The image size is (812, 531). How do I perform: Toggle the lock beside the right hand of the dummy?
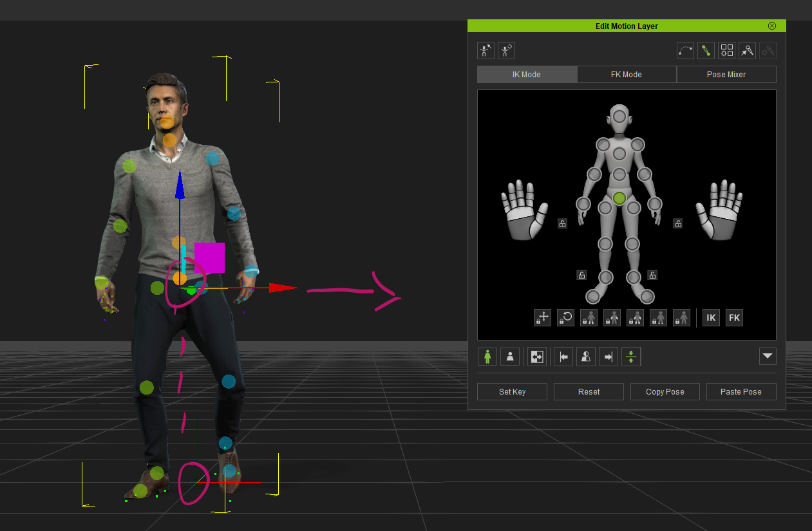pos(677,223)
